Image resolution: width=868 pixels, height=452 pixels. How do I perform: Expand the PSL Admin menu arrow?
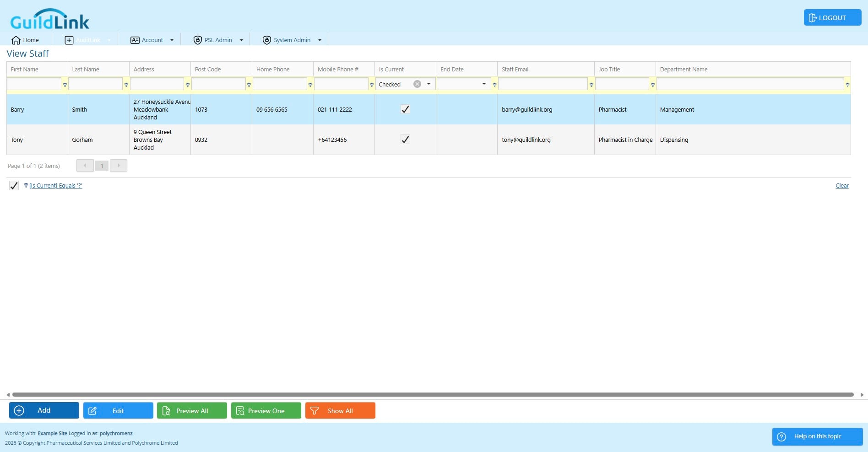tap(241, 40)
